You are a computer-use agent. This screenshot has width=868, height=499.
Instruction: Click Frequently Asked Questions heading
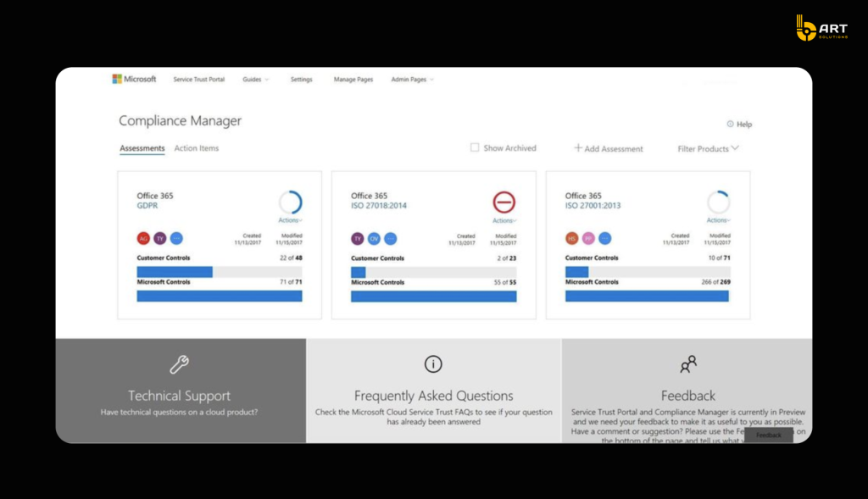click(x=433, y=396)
